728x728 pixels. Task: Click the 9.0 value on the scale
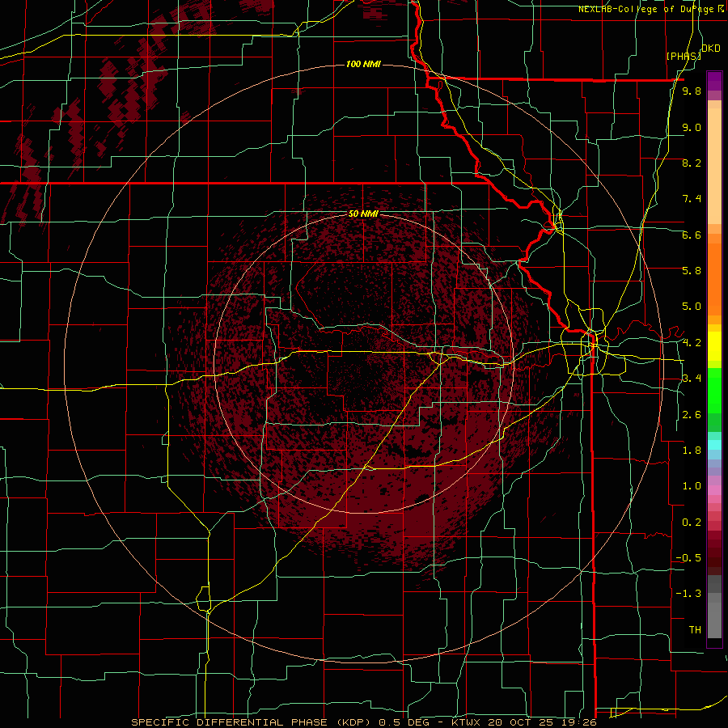[692, 127]
